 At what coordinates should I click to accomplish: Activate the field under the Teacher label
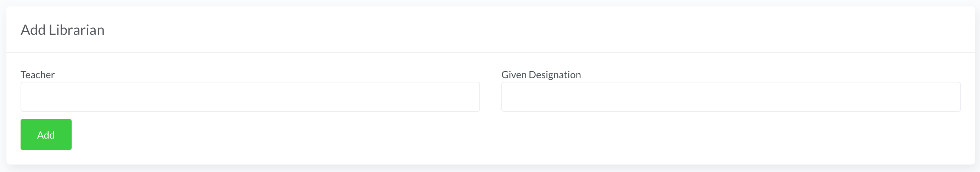point(250,97)
